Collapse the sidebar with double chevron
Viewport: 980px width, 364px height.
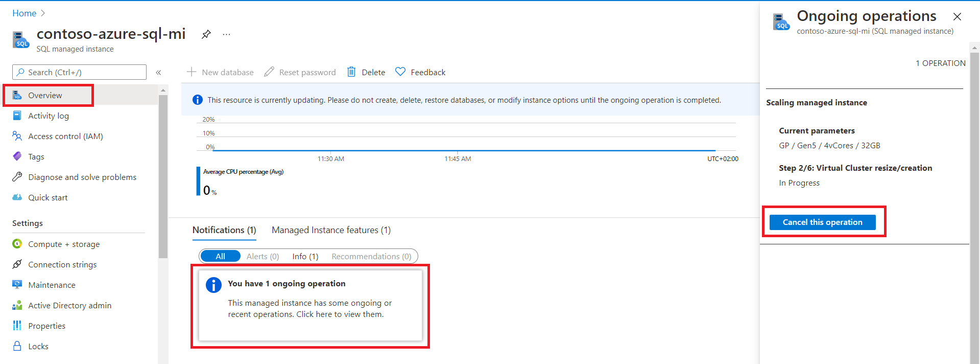158,73
